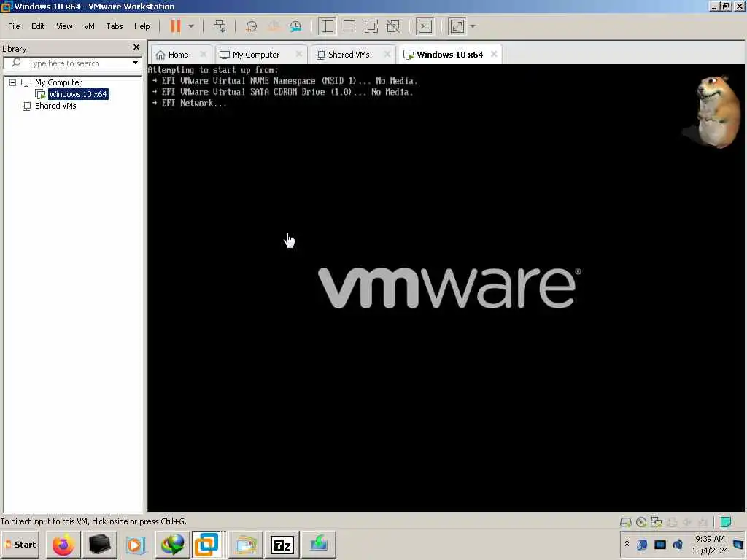The image size is (747, 560).
Task: Open the VM menu
Action: (89, 26)
